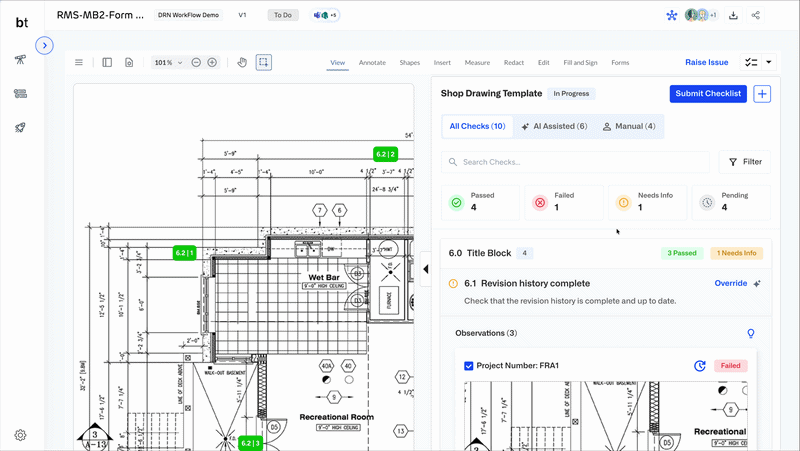This screenshot has height=451, width=800.
Task: Uncheck the Project Number: FRA1 checkbox
Action: point(468,366)
